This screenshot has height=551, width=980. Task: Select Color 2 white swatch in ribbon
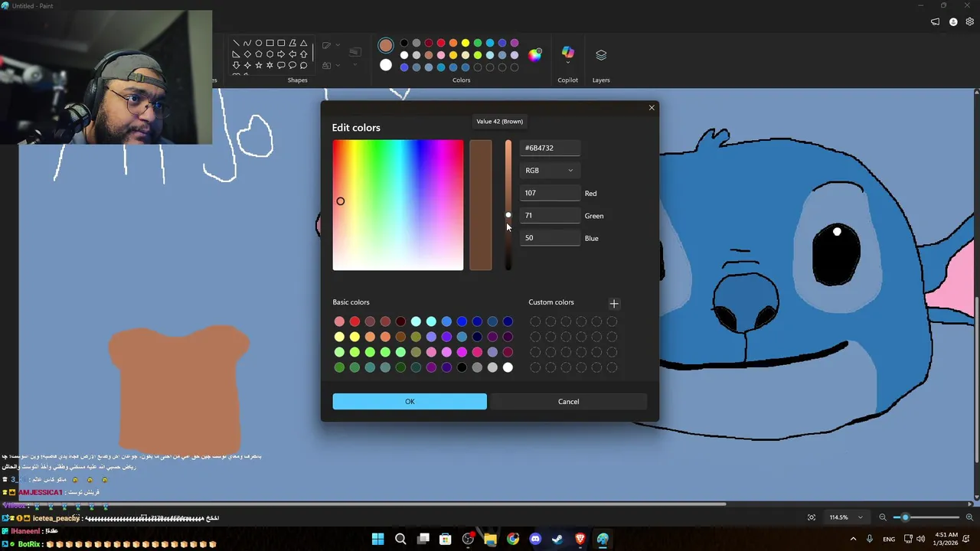[x=386, y=65]
